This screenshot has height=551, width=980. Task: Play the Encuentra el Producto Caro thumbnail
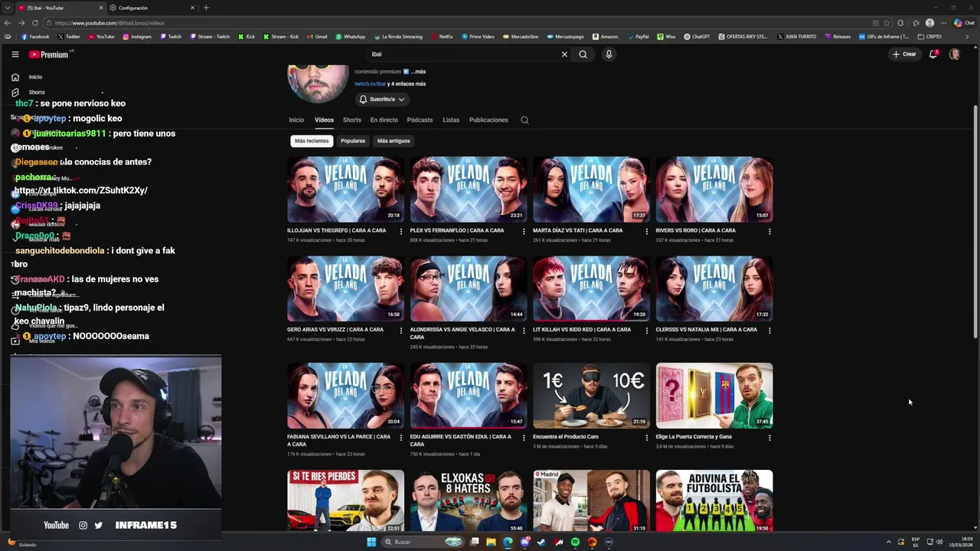pos(591,396)
